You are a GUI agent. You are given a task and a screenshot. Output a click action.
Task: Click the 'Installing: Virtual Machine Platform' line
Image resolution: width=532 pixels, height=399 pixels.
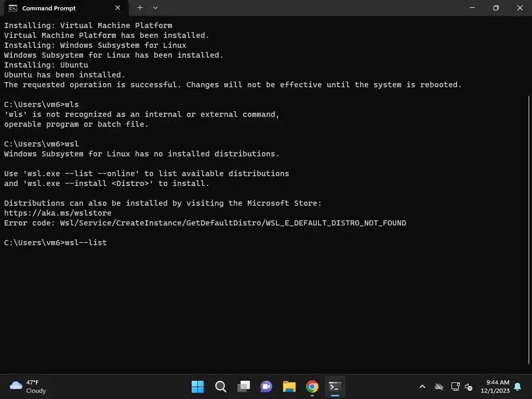[x=88, y=25]
